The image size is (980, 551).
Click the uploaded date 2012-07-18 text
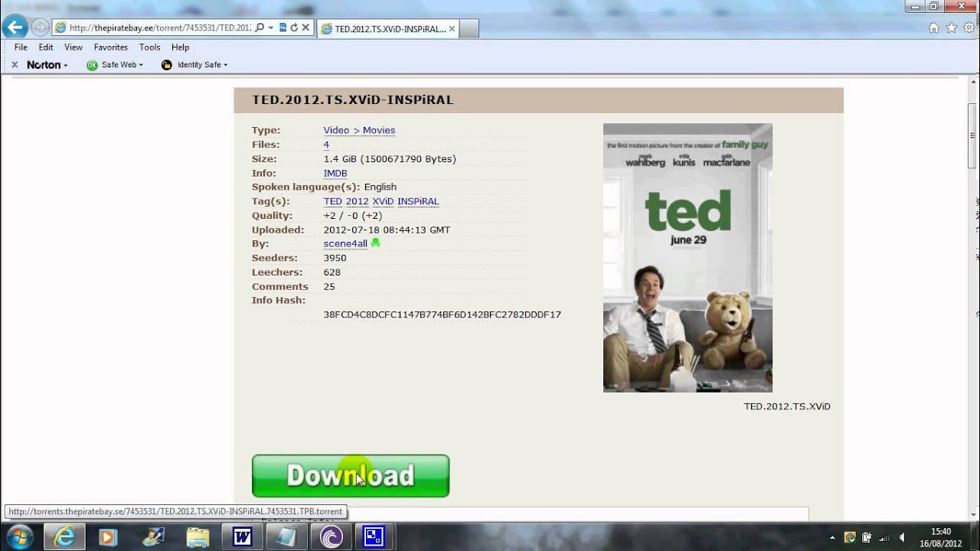[387, 230]
